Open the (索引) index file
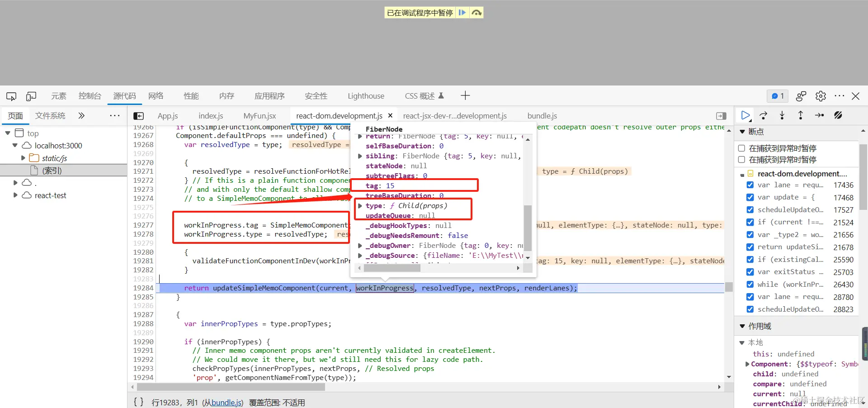Viewport: 868px width, 408px height. pyautogui.click(x=52, y=171)
